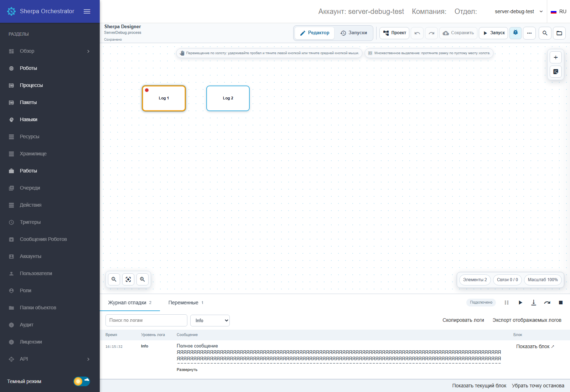Switch to the Редактор tab
The image size is (570, 392).
(x=315, y=33)
